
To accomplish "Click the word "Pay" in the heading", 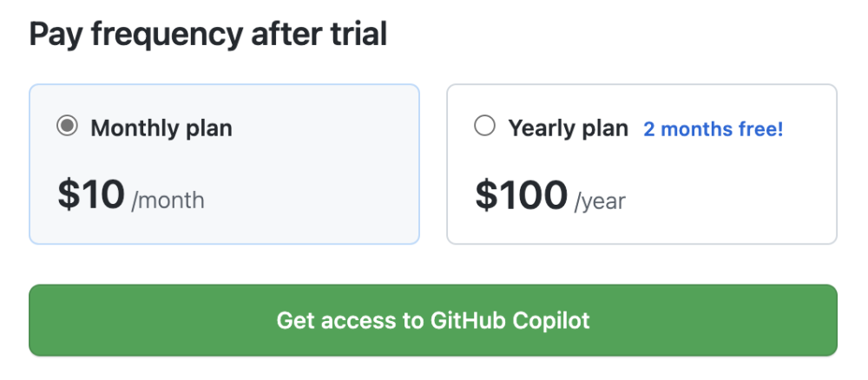I will pyautogui.click(x=56, y=35).
